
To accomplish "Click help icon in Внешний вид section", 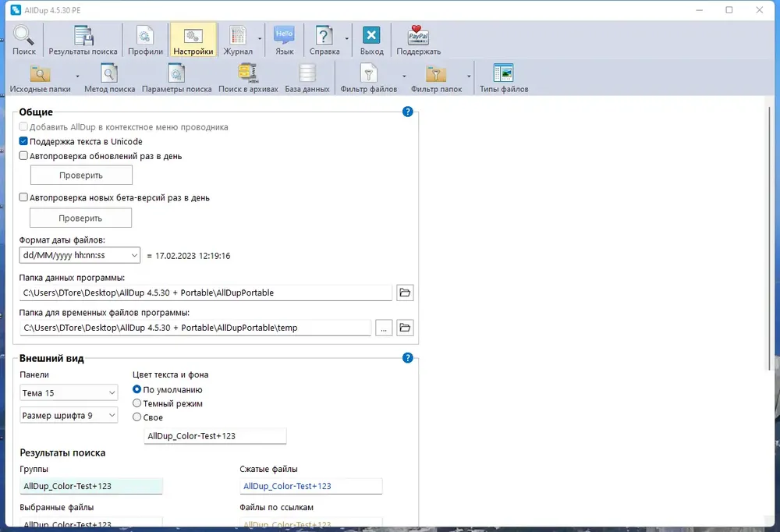I will [407, 358].
